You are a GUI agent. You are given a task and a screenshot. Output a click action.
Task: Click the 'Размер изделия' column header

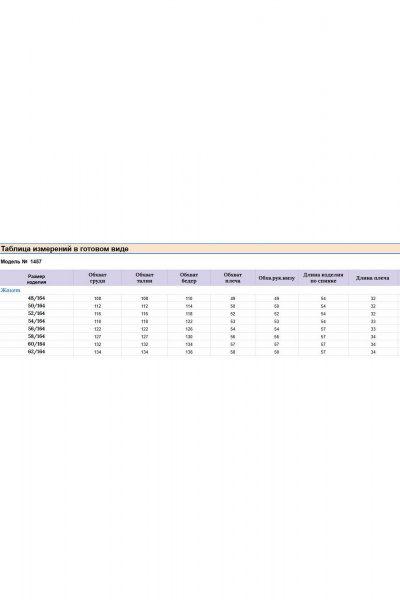[36, 279]
